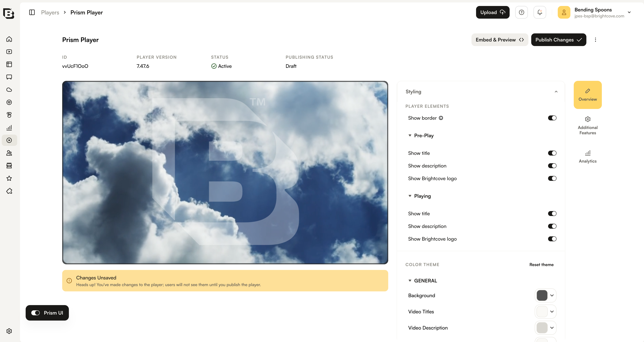Click Publish Changes button
Screen dimensions: 644x342
click(x=558, y=40)
